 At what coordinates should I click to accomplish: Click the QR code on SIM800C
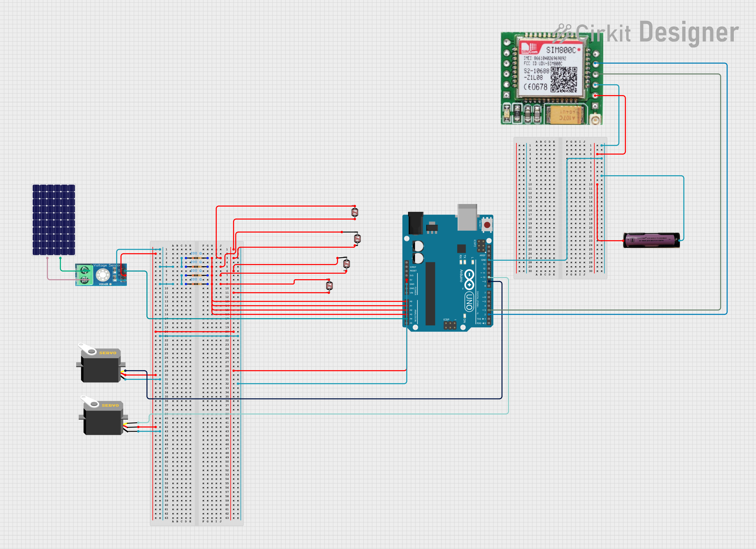pos(564,79)
